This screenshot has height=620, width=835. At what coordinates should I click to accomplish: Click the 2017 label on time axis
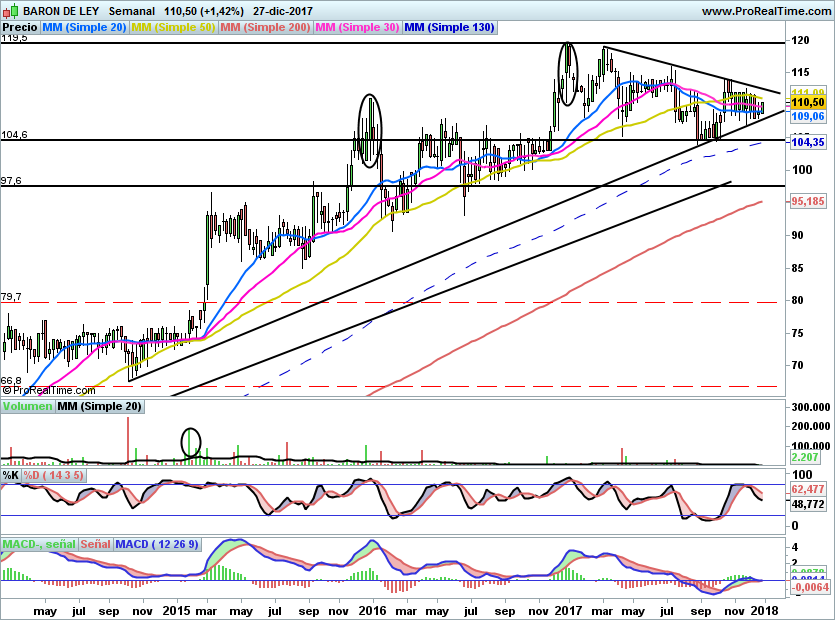click(568, 610)
